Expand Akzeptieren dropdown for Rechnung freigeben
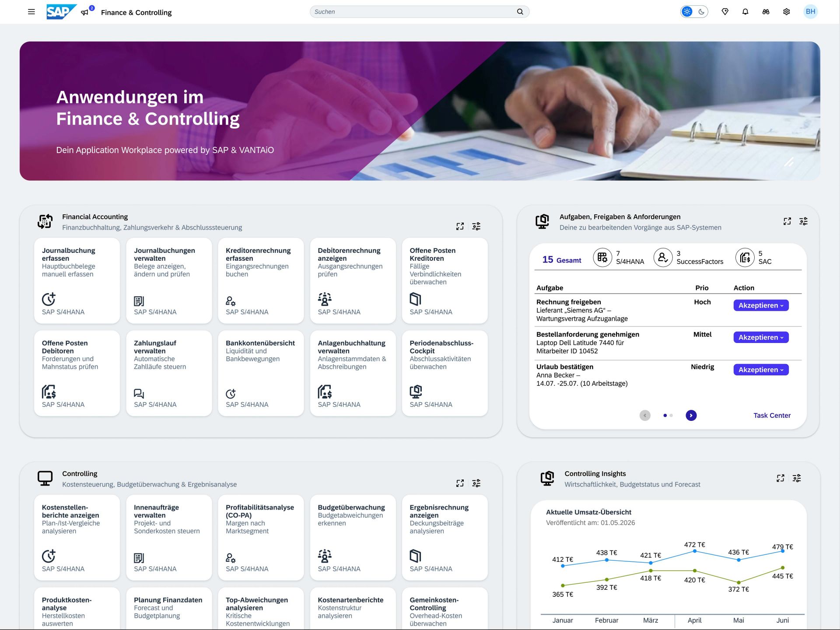840x630 pixels. pos(761,305)
